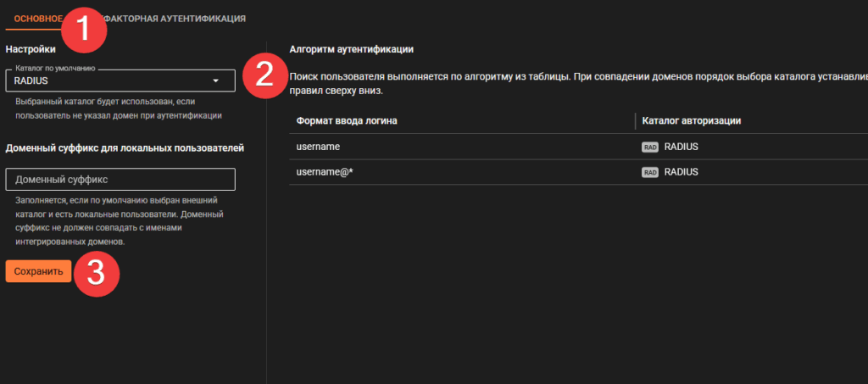Click the RAD badge icon in username row
Screen dimensions: 868x384
(650, 147)
